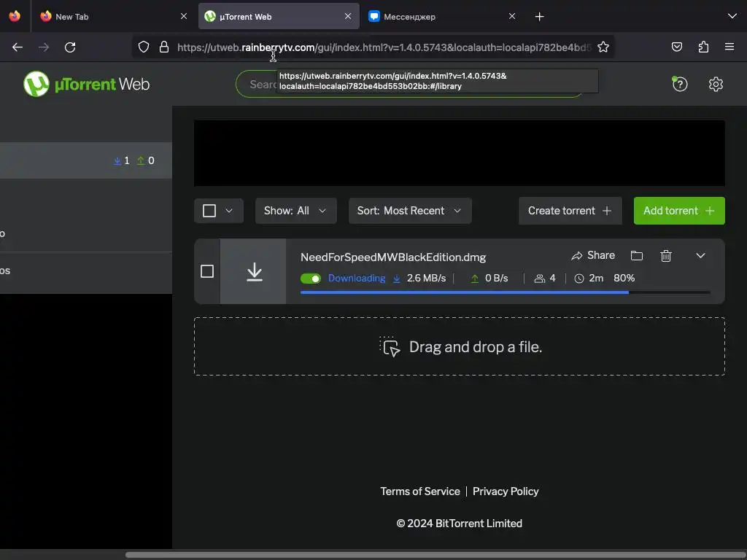This screenshot has width=747, height=560.
Task: Open the list all tabs chevron
Action: point(732,16)
